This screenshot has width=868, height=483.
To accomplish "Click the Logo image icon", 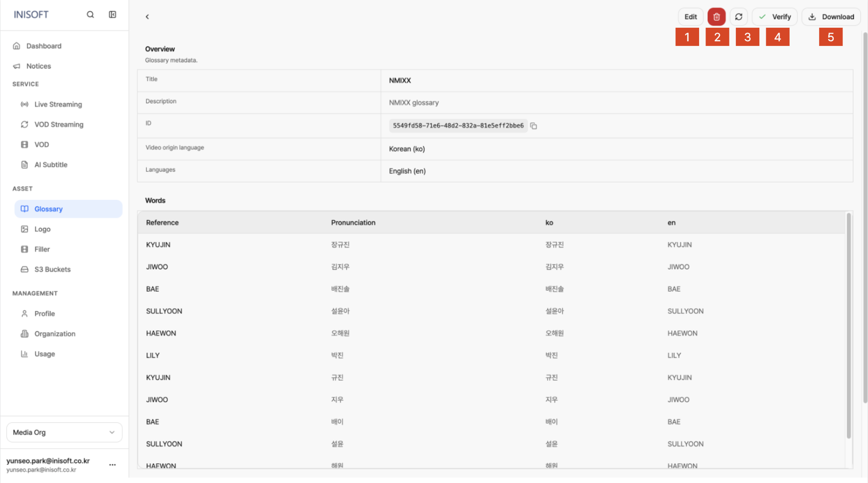I will click(x=25, y=229).
